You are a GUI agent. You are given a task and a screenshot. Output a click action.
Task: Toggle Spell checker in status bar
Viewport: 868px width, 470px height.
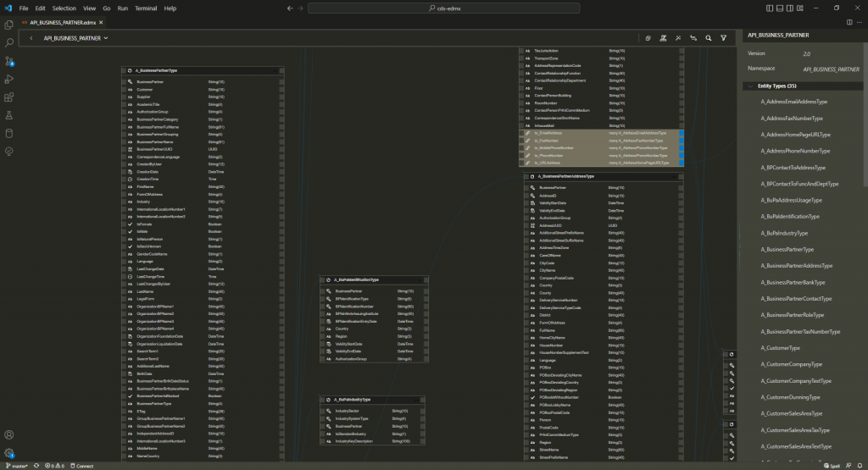click(832, 466)
